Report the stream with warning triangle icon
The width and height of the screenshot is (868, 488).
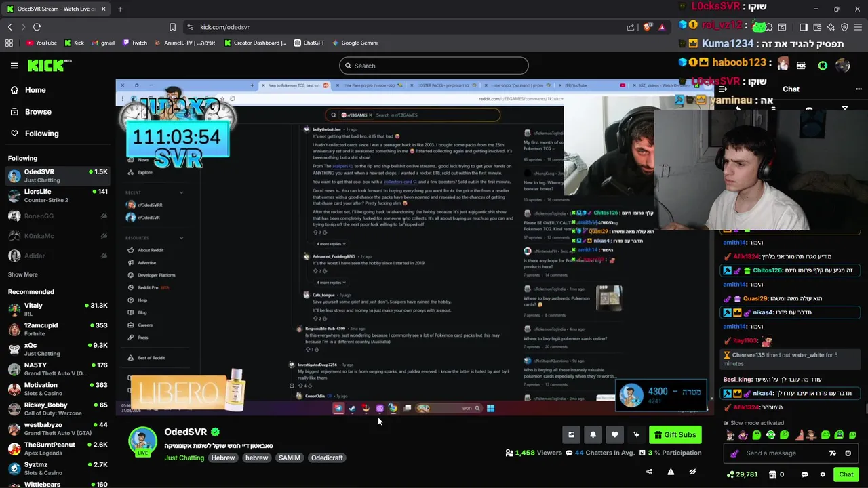pos(671,472)
